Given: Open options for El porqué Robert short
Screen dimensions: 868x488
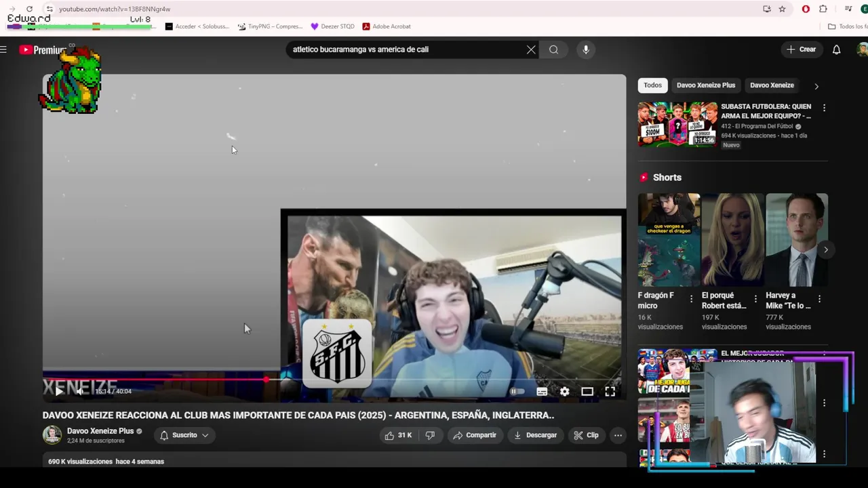Looking at the screenshot, I should [755, 299].
